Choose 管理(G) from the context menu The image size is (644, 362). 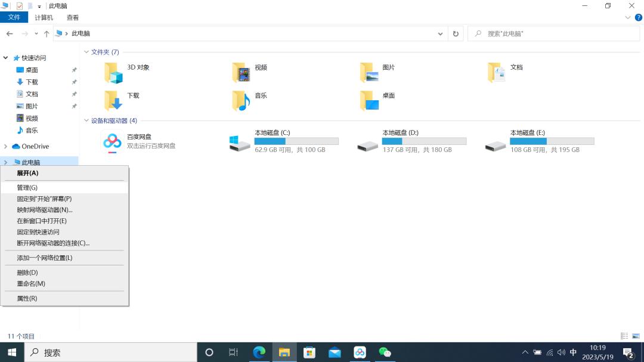point(27,187)
